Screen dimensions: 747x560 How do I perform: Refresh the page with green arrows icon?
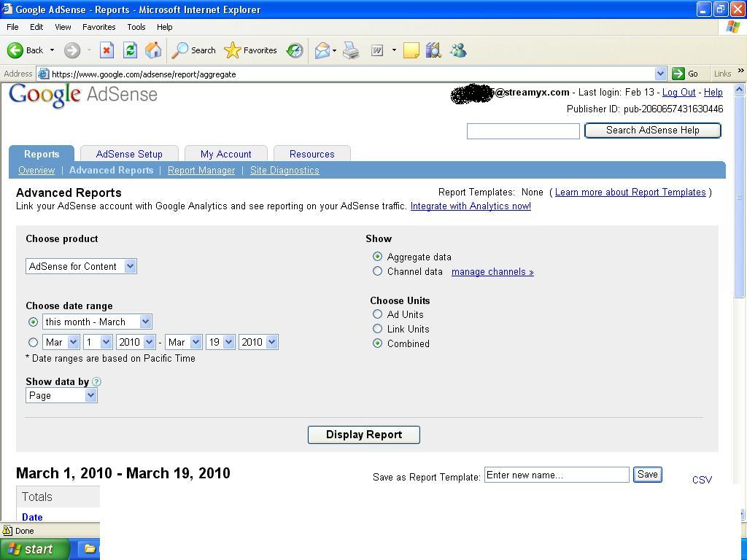click(x=130, y=50)
